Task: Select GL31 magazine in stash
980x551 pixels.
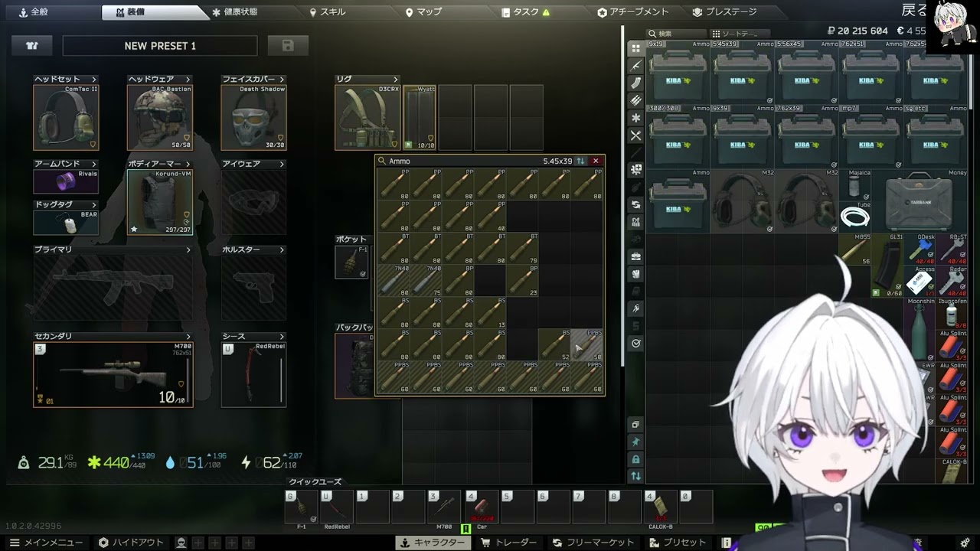Action: (x=887, y=266)
